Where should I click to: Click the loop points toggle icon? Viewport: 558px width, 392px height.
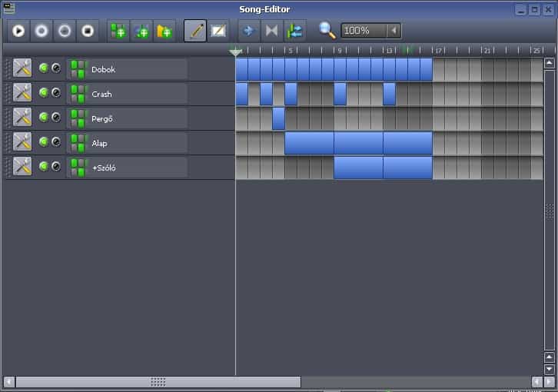click(x=271, y=31)
